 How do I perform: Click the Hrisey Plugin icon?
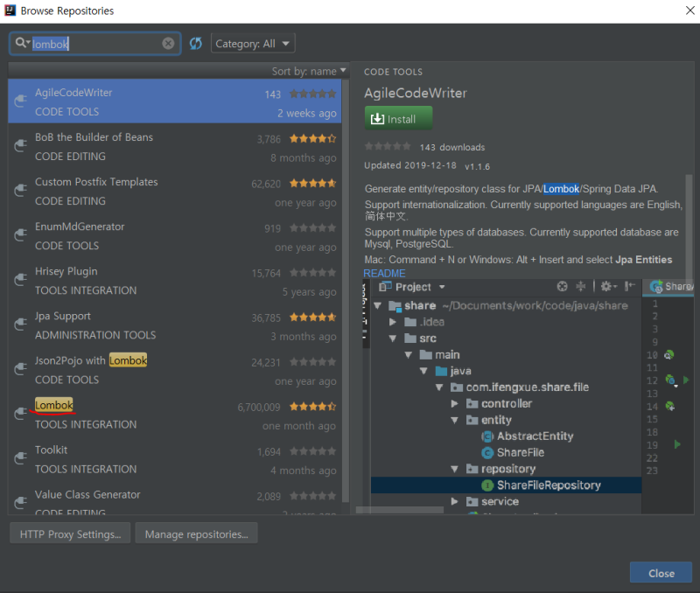20,279
